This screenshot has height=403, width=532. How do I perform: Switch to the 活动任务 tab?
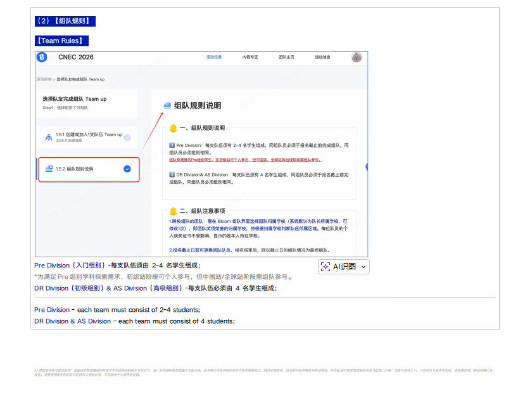[214, 58]
